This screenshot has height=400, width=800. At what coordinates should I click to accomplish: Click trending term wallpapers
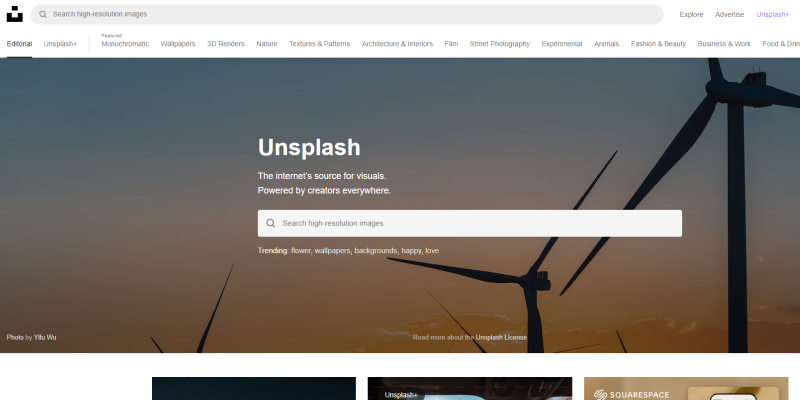click(x=333, y=251)
